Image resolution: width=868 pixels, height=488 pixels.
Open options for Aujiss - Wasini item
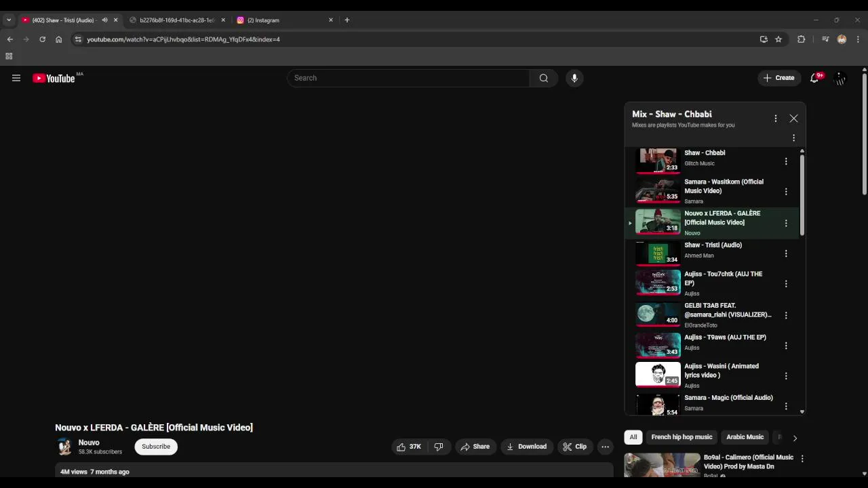pyautogui.click(x=786, y=376)
